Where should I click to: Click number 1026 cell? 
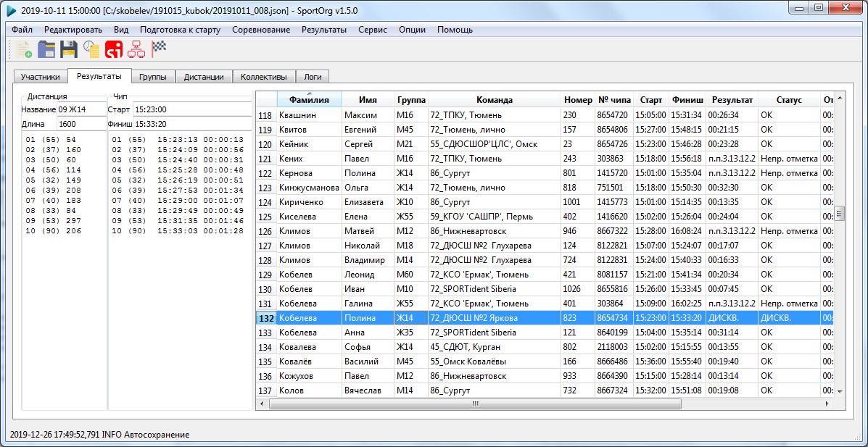click(578, 289)
